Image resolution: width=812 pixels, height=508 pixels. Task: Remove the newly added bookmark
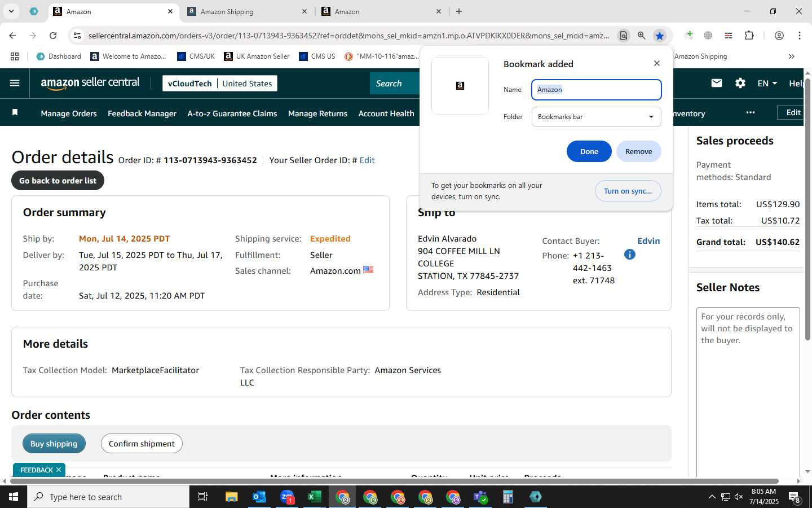pos(638,151)
